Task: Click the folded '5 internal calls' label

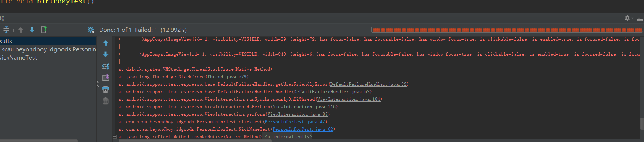Action: [x=289, y=137]
